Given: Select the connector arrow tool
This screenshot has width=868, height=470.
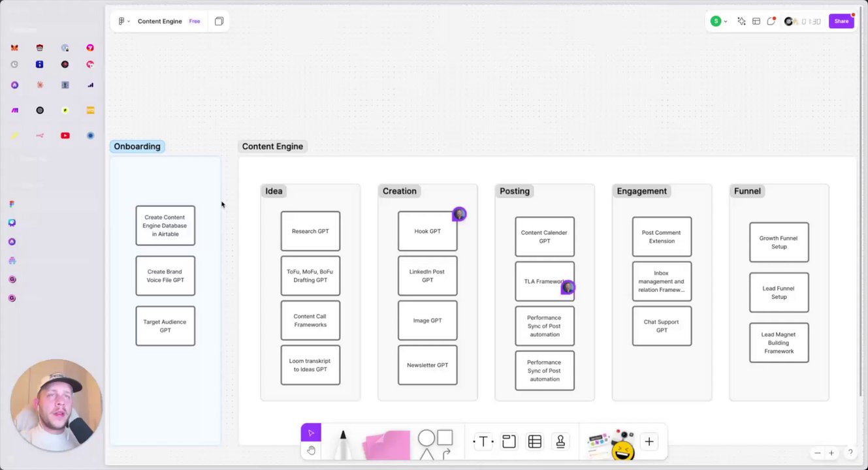Looking at the screenshot, I should [446, 454].
